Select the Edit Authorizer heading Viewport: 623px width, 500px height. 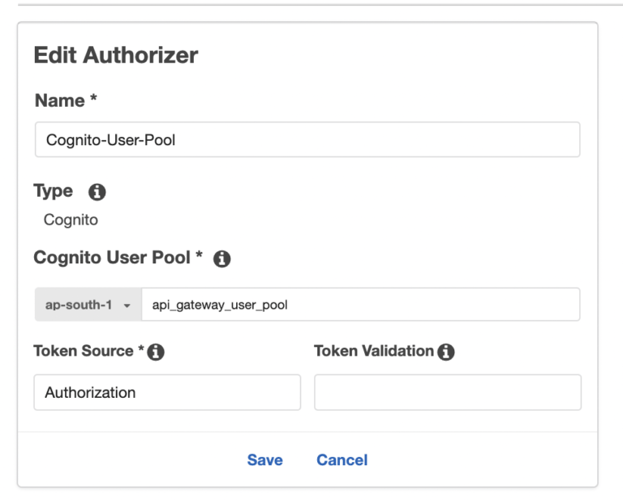116,55
